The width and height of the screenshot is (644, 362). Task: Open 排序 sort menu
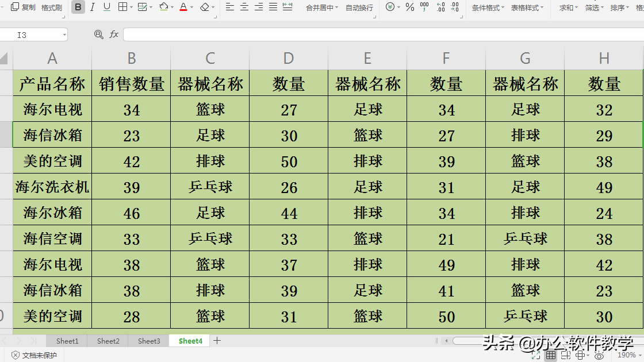(x=620, y=7)
